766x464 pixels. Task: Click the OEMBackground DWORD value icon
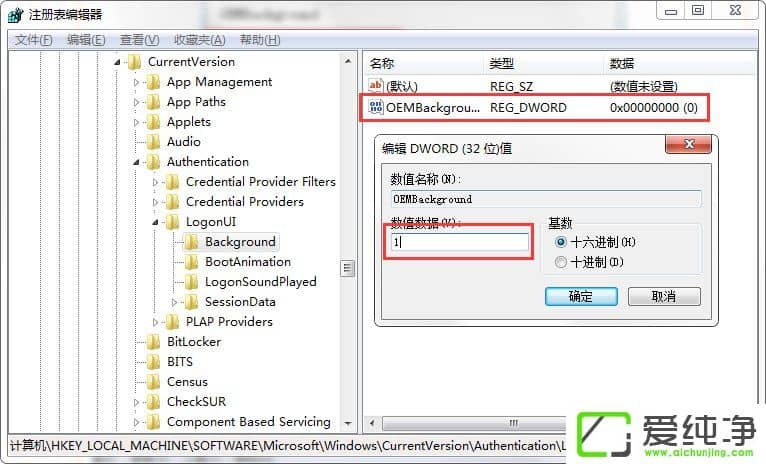[376, 107]
